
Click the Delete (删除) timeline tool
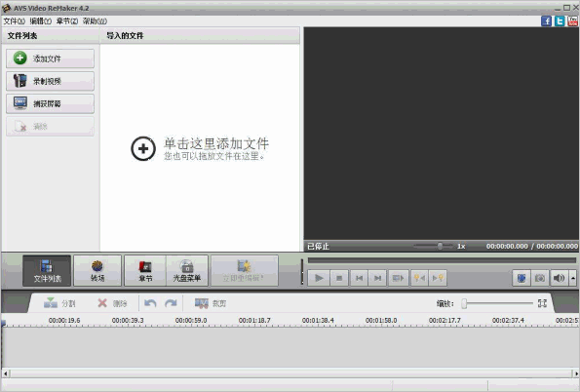(x=112, y=303)
